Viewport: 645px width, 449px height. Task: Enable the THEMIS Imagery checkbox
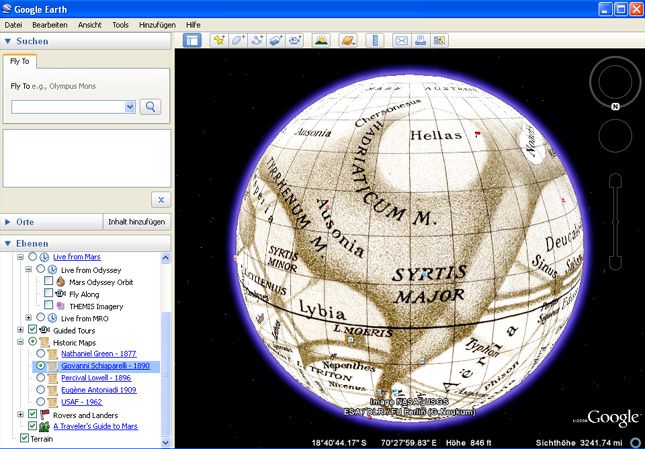coord(49,305)
